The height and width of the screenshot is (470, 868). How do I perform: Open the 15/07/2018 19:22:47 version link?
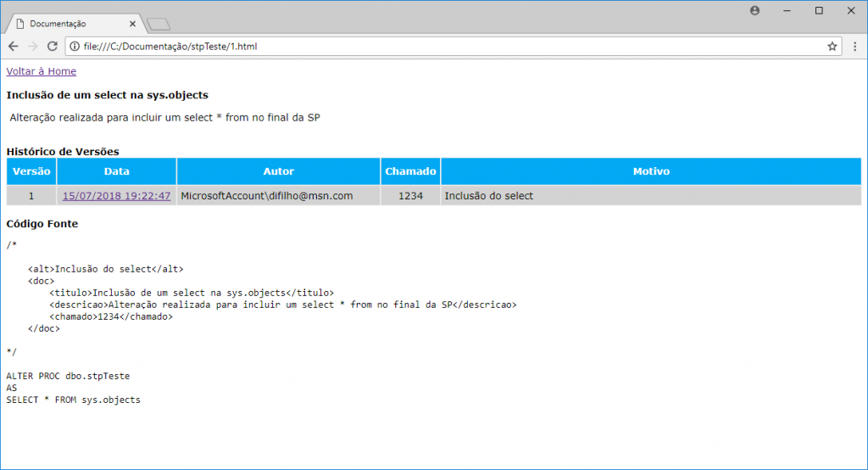[x=116, y=196]
